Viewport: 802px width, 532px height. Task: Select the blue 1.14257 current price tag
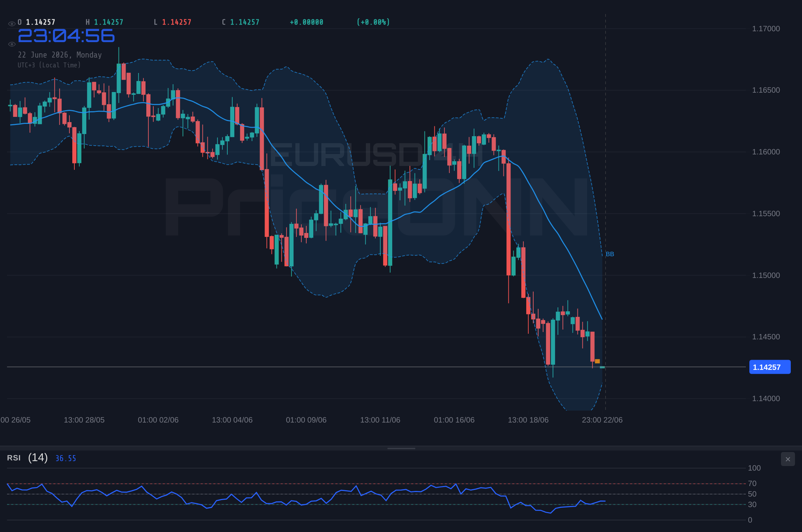[770, 367]
